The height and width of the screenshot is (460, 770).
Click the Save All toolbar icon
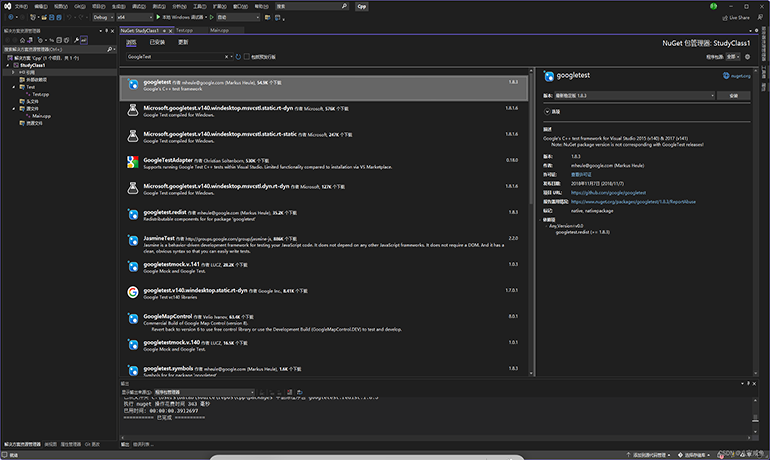(x=59, y=17)
